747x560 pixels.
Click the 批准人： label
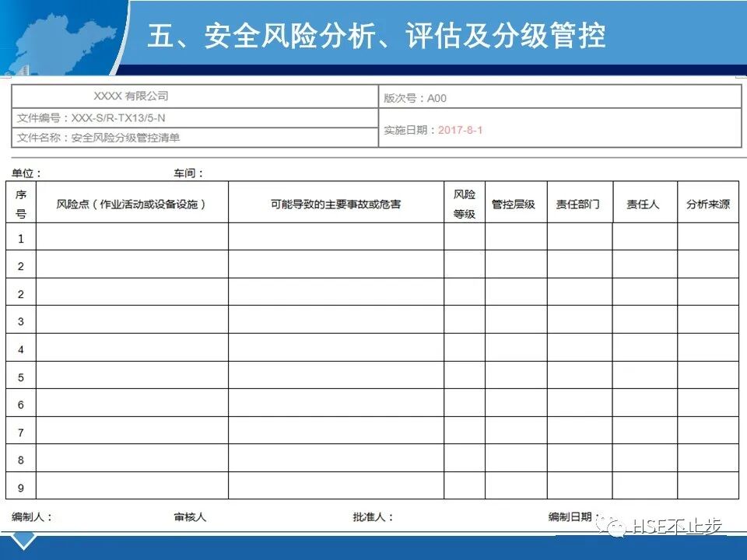pos(373,516)
